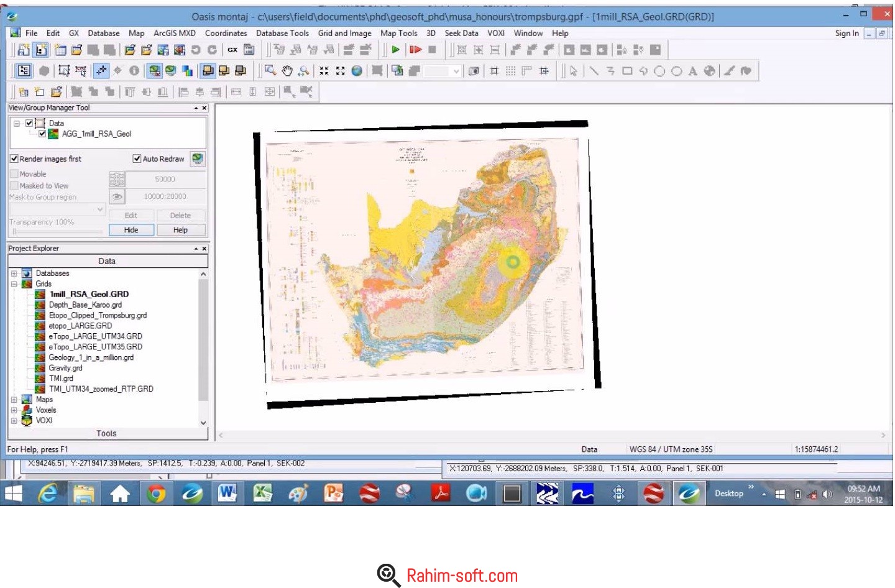Select the pointer arrow tool
This screenshot has width=895, height=588.
tap(574, 71)
